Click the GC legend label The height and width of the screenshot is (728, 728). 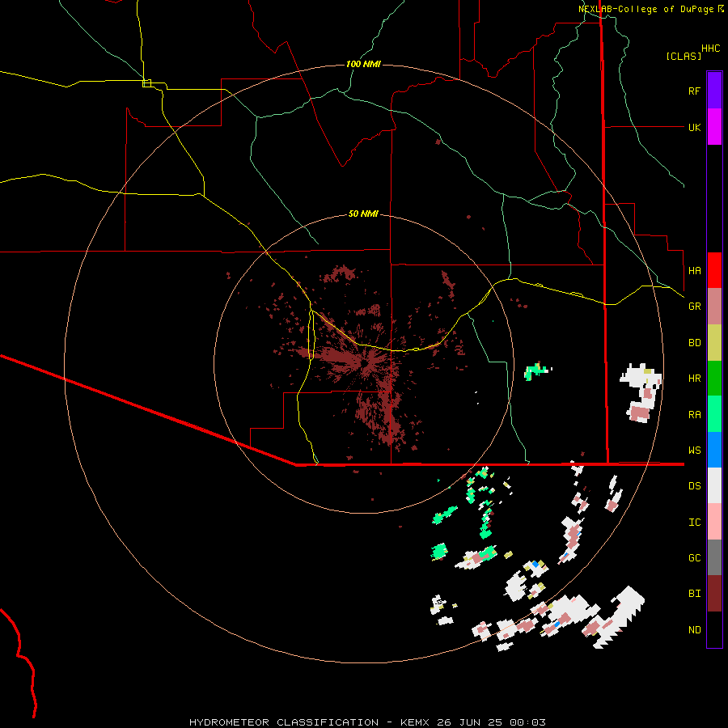pos(694,557)
